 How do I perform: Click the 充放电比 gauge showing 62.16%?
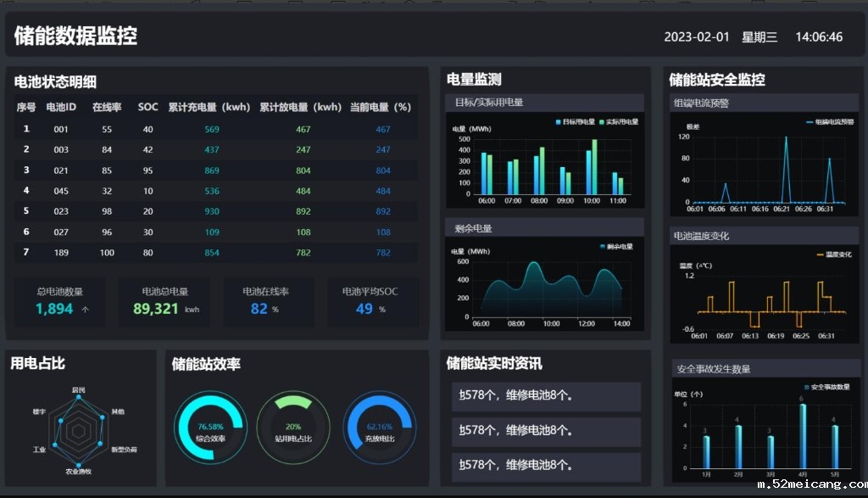coord(380,428)
